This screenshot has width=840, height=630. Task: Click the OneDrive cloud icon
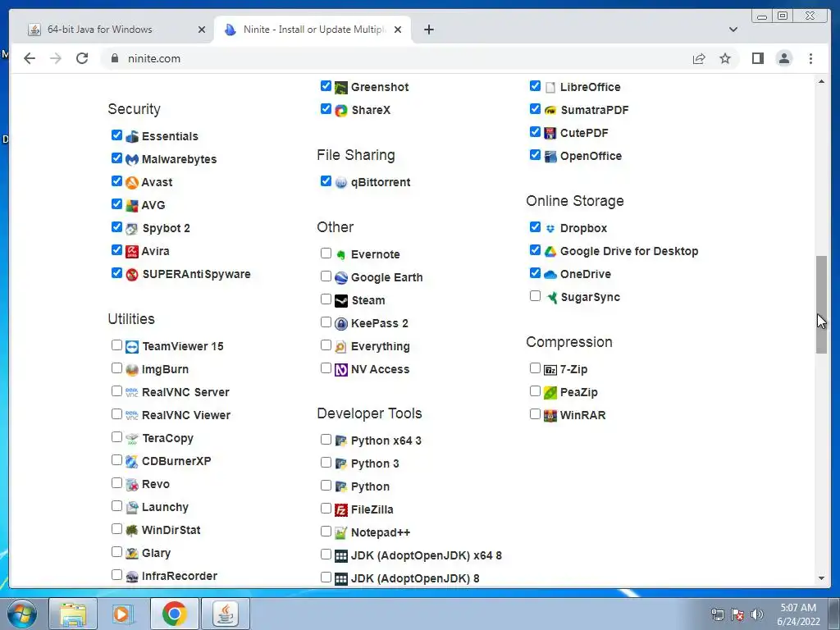[550, 274]
